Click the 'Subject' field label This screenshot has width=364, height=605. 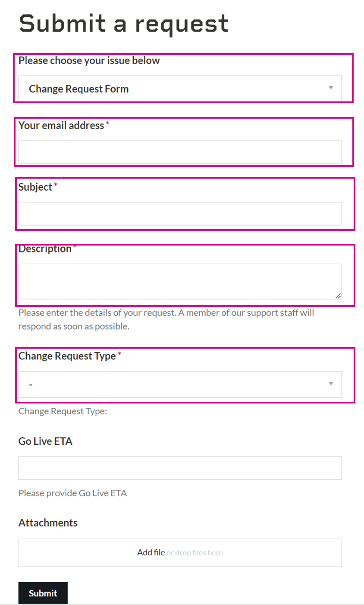35,187
